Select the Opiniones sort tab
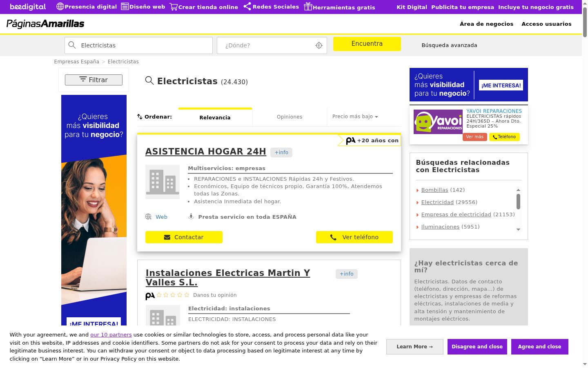Screen dimensions: 588x368 (290, 117)
